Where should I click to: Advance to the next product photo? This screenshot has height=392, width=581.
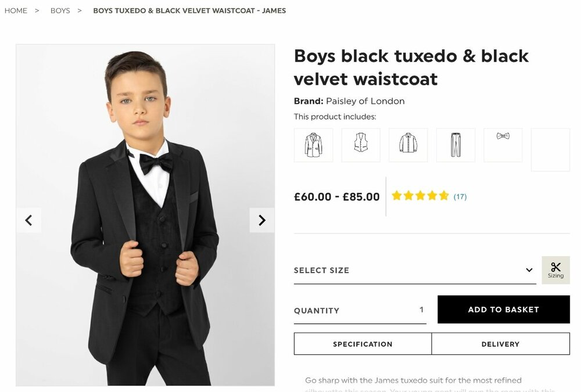(x=261, y=220)
